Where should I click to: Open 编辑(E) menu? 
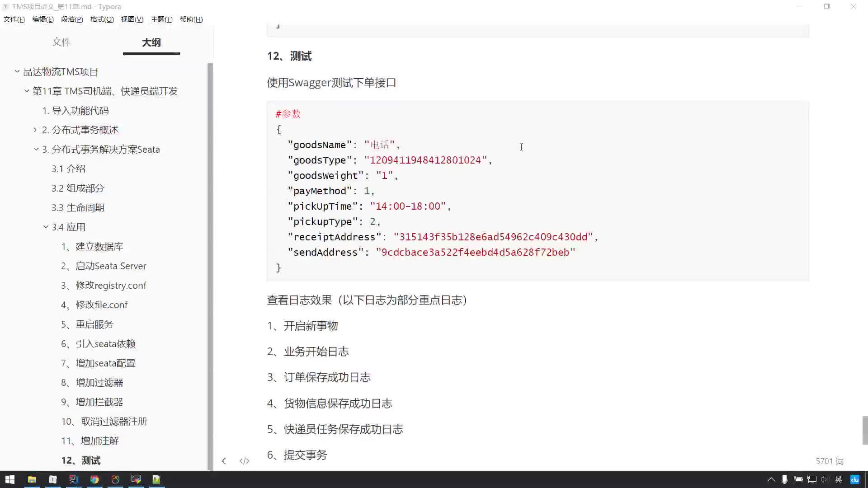click(43, 19)
